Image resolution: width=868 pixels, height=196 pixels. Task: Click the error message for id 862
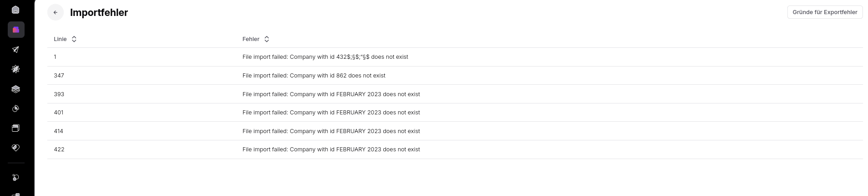point(314,76)
